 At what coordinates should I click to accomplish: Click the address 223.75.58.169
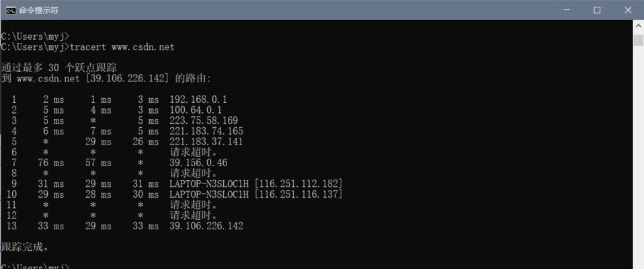pyautogui.click(x=204, y=121)
